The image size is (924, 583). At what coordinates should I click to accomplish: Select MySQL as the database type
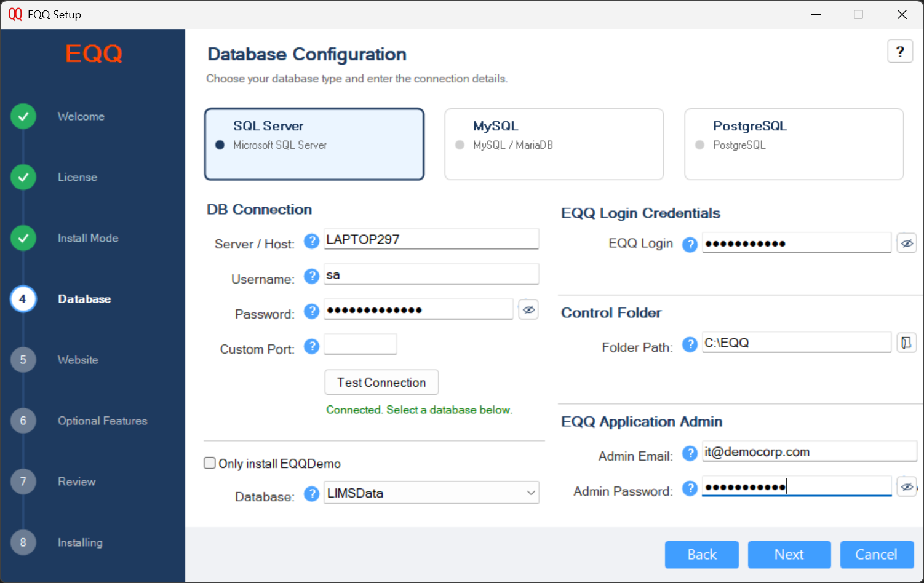click(x=553, y=144)
